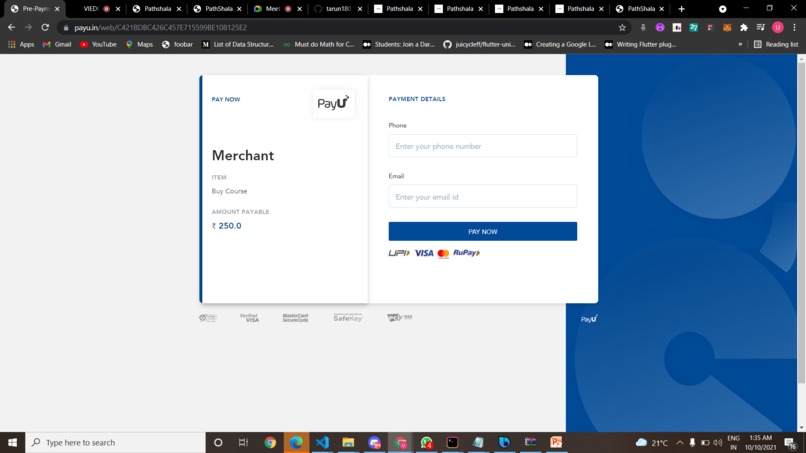This screenshot has width=806, height=453.
Task: Click the RuPay payment logo
Action: tap(466, 253)
